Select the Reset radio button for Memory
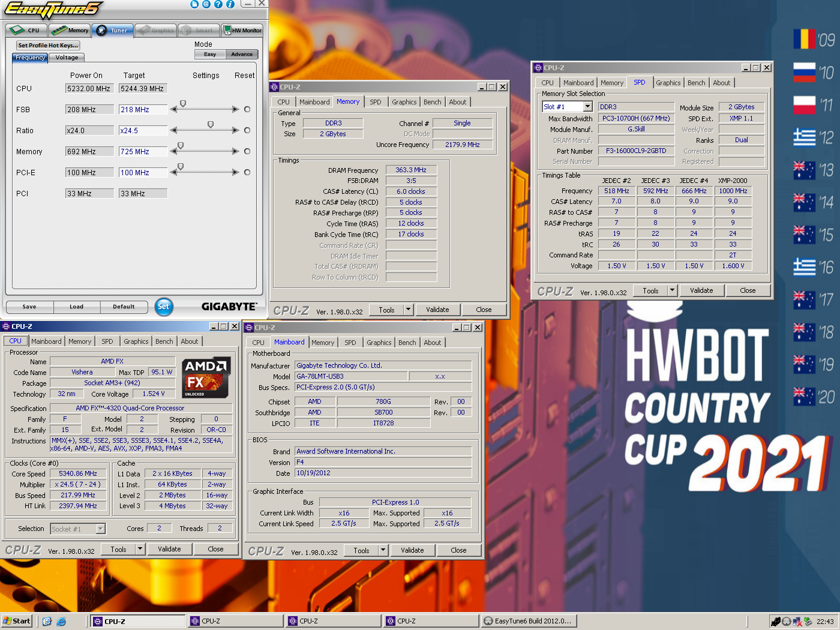840x630 pixels. [247, 151]
